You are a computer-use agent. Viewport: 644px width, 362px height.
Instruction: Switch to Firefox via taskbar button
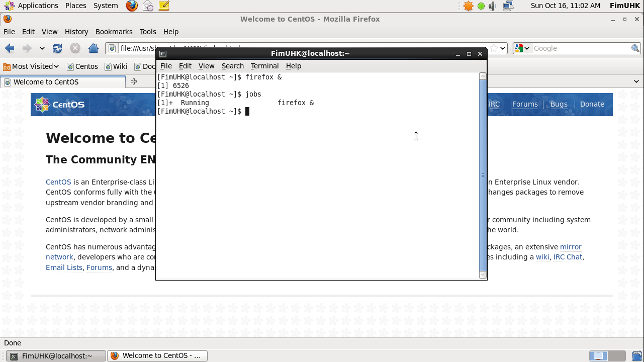(157, 356)
